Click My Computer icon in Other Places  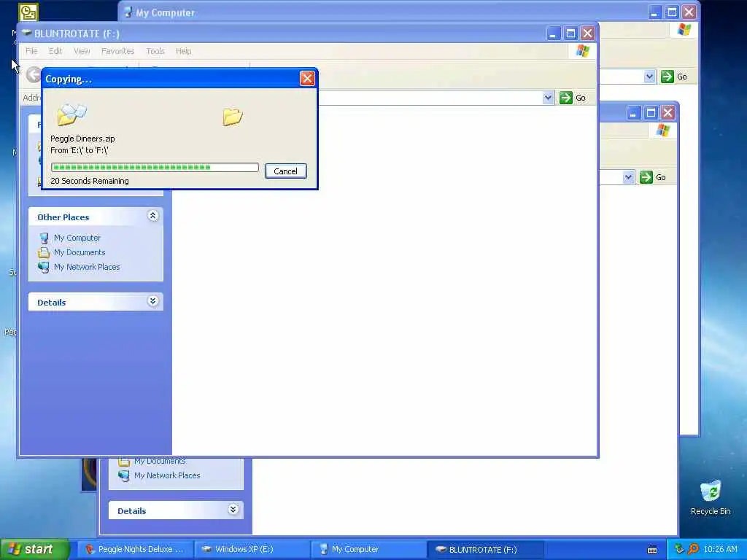point(44,238)
